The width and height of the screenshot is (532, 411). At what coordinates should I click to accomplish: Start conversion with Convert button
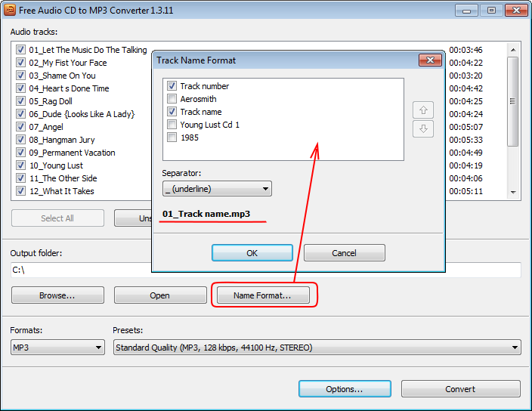(x=460, y=389)
